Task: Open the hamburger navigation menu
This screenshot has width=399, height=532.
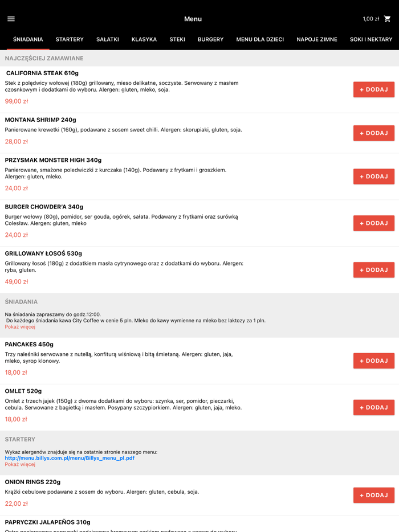Action: click(11, 19)
